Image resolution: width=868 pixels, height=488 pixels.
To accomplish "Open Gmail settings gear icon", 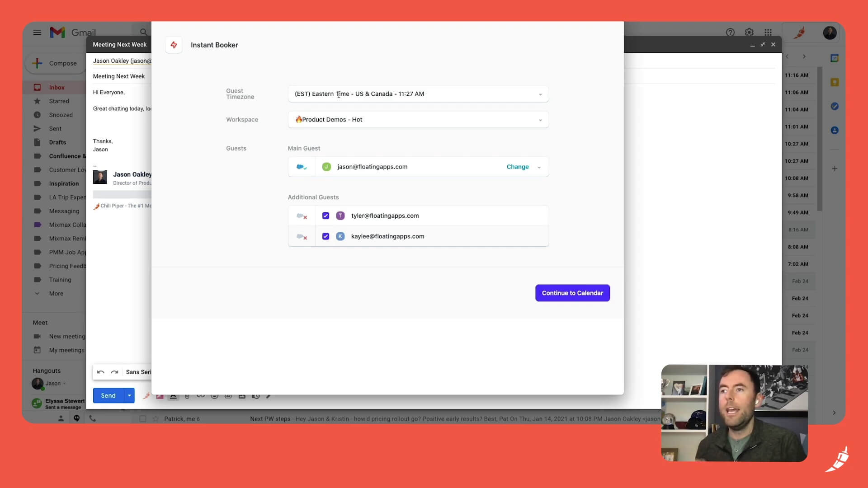I will click(749, 33).
